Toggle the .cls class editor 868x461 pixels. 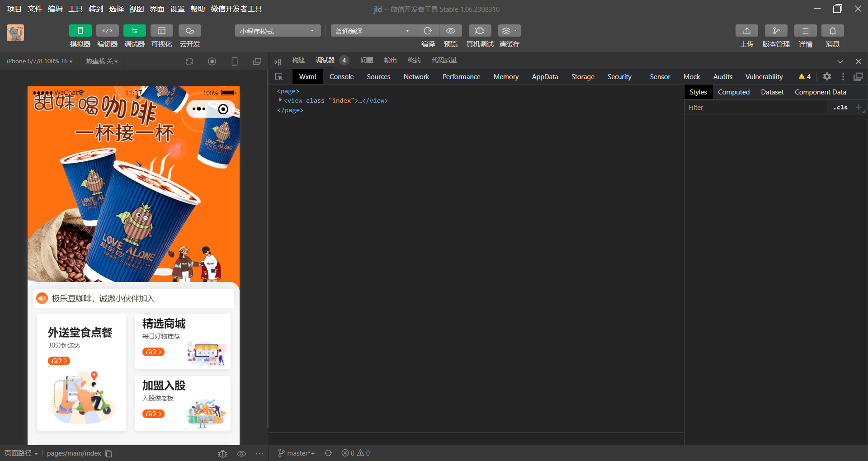click(840, 108)
